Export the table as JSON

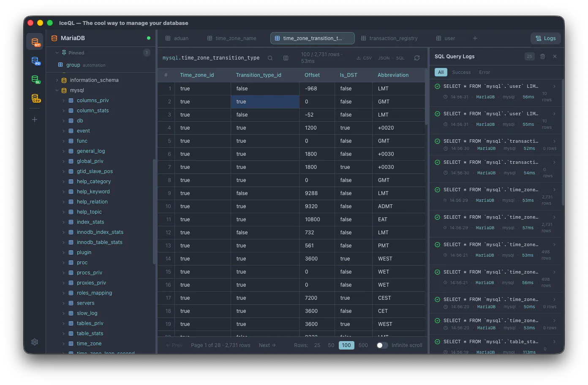coord(384,58)
